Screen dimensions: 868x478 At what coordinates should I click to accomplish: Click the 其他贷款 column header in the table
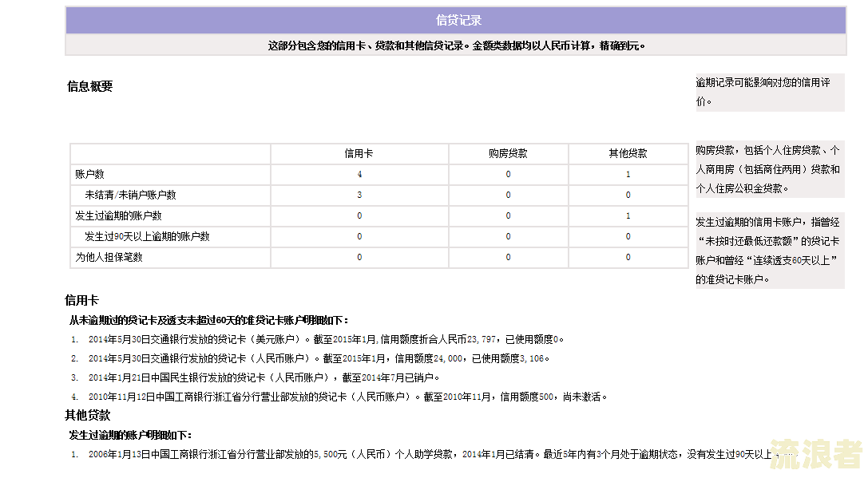click(x=628, y=154)
